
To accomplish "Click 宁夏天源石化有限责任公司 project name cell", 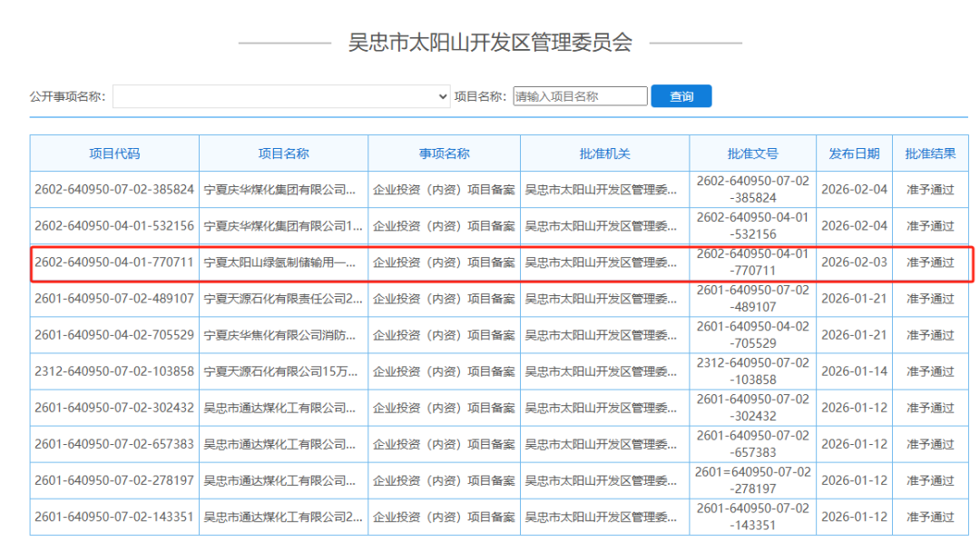I will (x=283, y=298).
